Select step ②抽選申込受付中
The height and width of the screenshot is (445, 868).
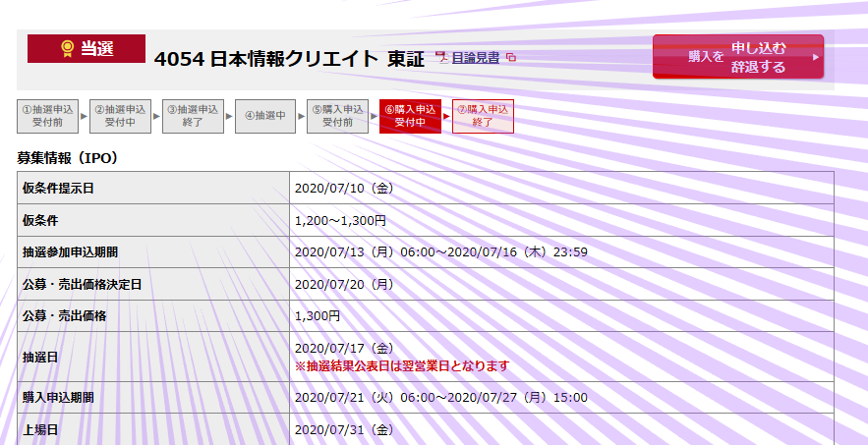coord(120,116)
